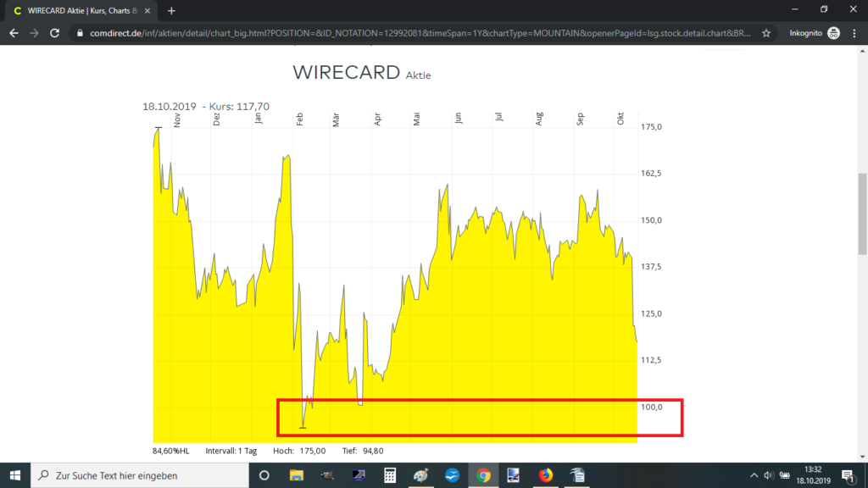Click the Dez month axis label
The width and height of the screenshot is (868, 488).
coord(216,119)
